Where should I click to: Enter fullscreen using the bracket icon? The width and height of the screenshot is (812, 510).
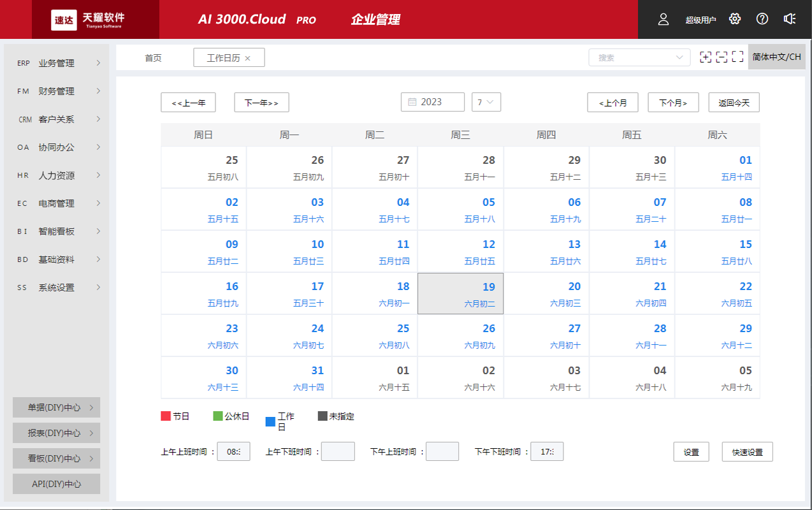(x=739, y=57)
